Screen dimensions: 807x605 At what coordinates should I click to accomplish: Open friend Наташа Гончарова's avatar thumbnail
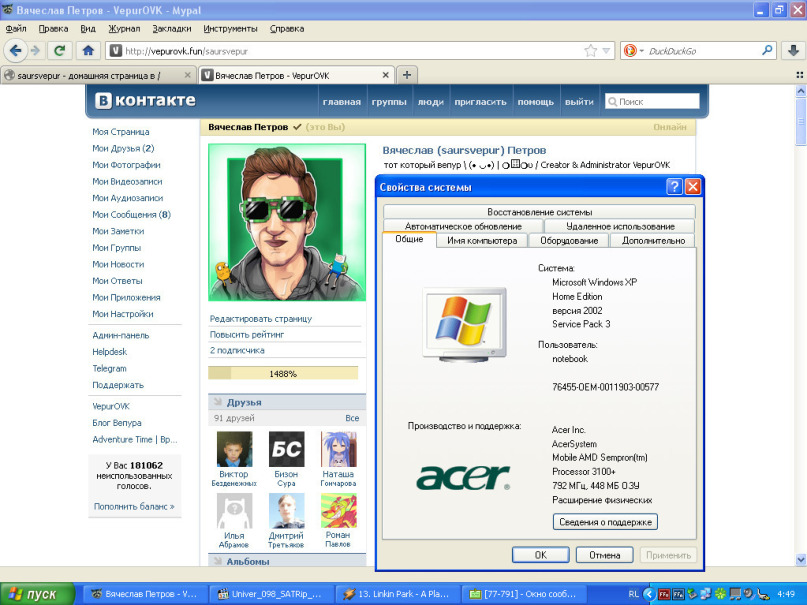[x=338, y=449]
